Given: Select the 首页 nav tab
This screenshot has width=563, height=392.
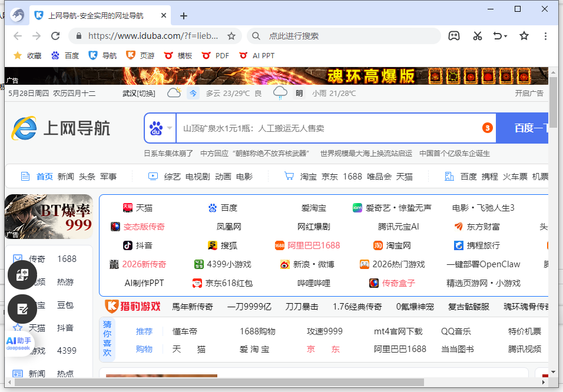Looking at the screenshot, I should [45, 177].
